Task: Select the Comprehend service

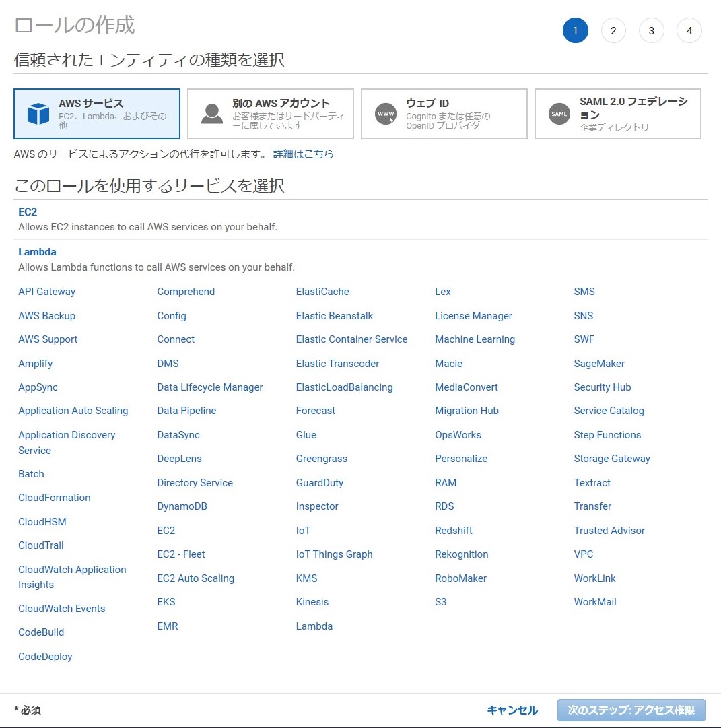Action: pyautogui.click(x=186, y=292)
